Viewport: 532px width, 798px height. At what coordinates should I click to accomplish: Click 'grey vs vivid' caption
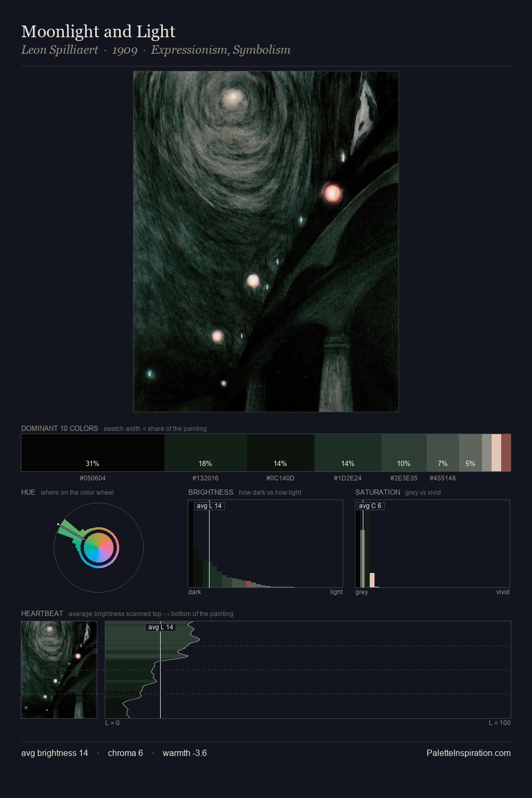tap(423, 493)
